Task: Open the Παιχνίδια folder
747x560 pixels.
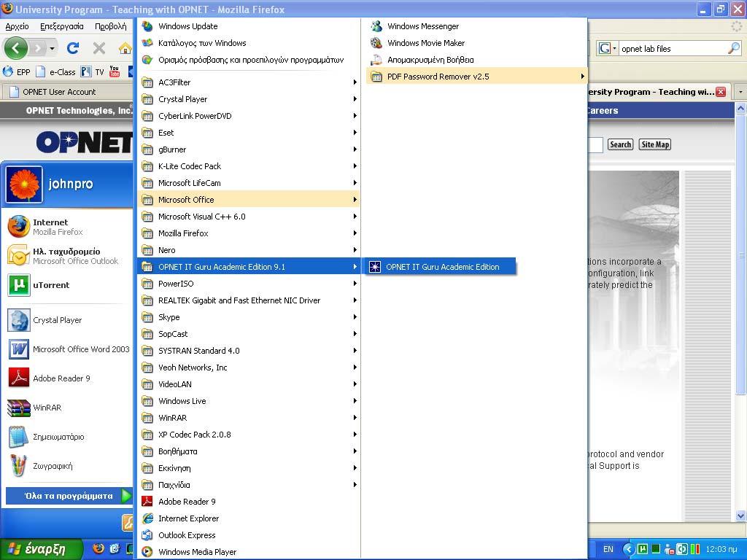Action: pyautogui.click(x=249, y=485)
